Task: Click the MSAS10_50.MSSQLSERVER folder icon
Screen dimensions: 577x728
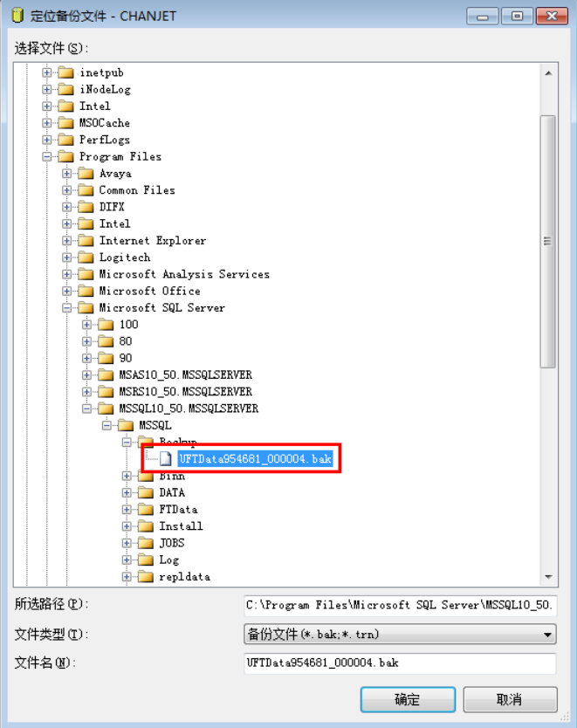Action: tap(106, 374)
